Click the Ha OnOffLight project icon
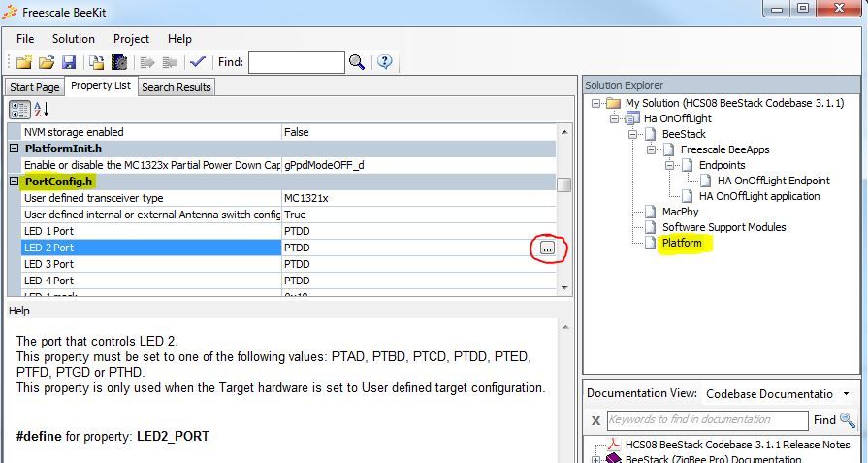This screenshot has height=463, width=868. [631, 118]
